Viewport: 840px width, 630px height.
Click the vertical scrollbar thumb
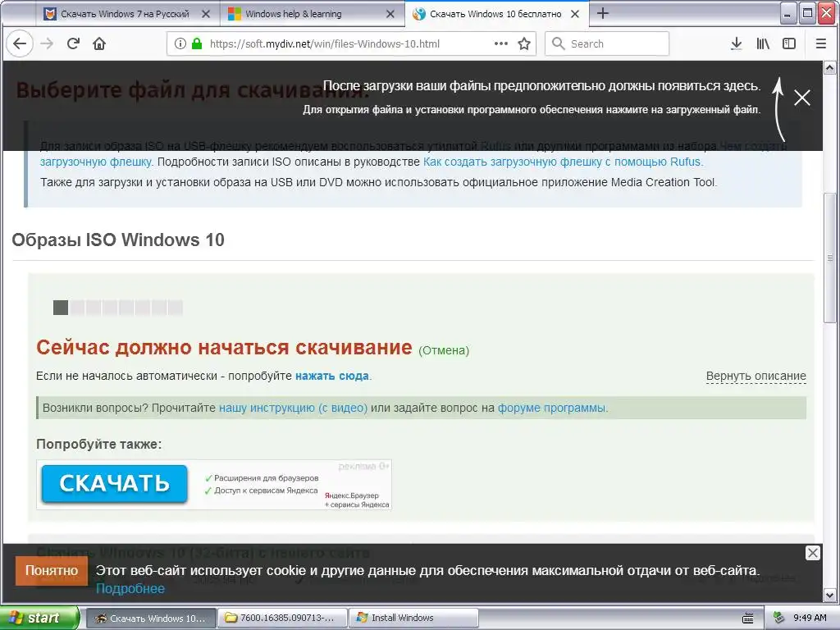829,257
